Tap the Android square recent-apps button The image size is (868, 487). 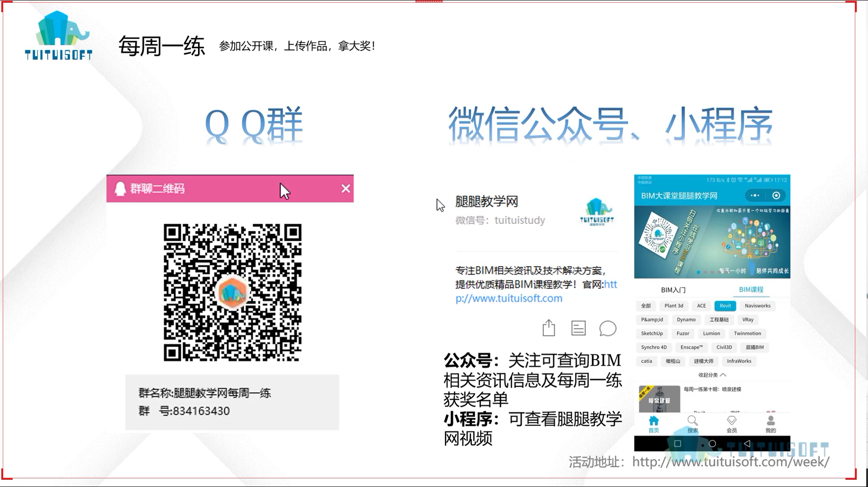point(678,444)
